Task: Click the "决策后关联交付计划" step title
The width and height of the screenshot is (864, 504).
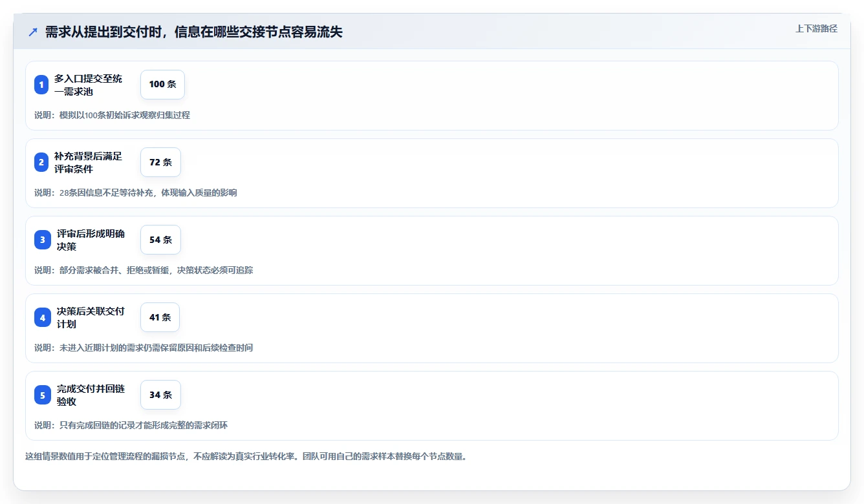Action: click(x=91, y=317)
